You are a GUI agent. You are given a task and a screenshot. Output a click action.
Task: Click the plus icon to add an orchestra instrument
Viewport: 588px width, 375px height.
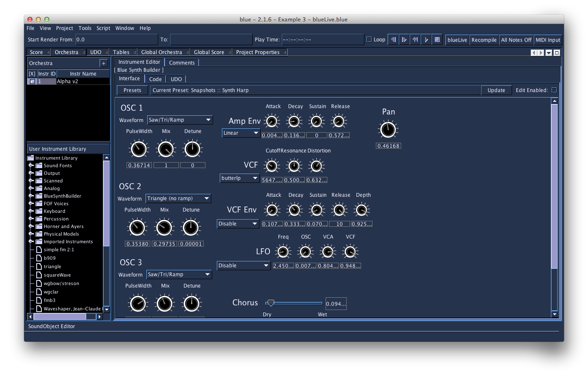[104, 63]
